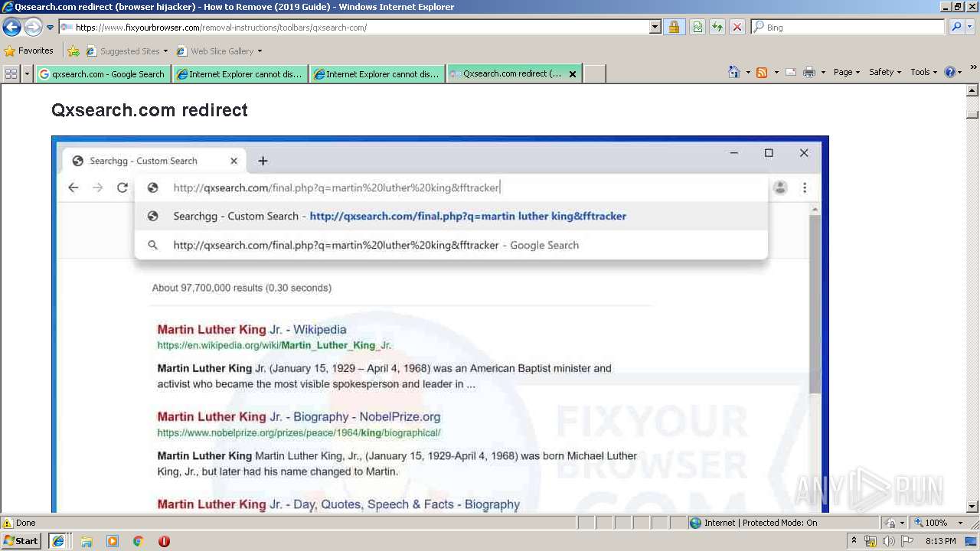Viewport: 980px width, 551px height.
Task: Open the Safety menu
Action: point(886,72)
